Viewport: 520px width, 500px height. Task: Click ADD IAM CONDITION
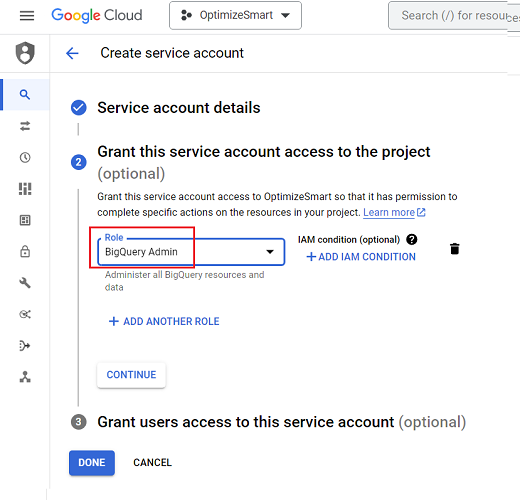(361, 257)
